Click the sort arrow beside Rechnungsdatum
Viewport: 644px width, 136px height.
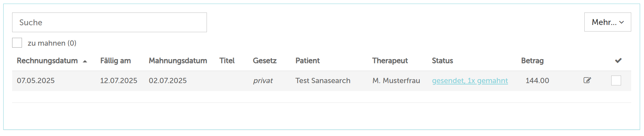tap(85, 61)
